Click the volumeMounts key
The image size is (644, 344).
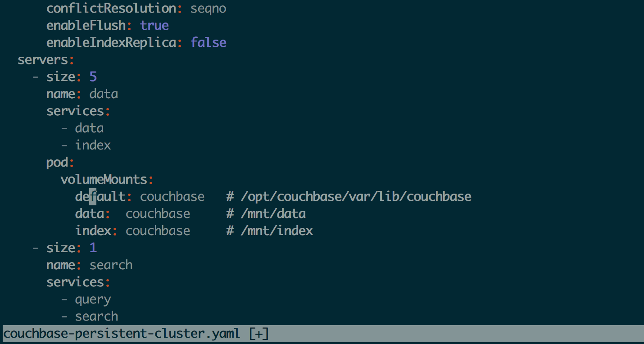point(104,179)
